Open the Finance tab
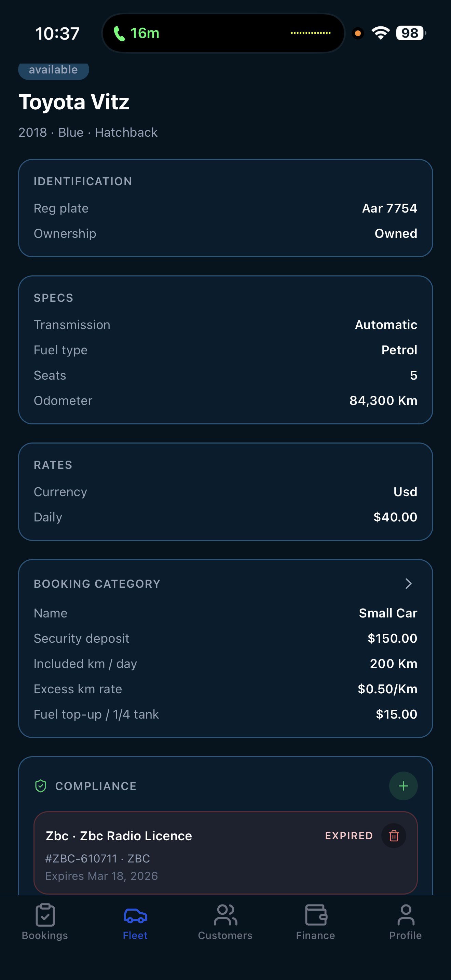The height and width of the screenshot is (980, 451). coord(315,922)
